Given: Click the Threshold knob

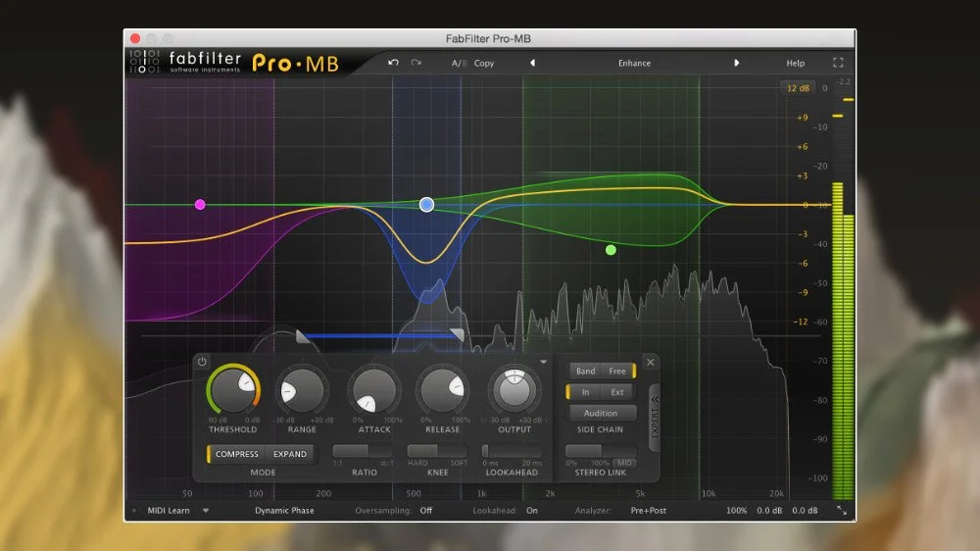Looking at the screenshot, I should click(x=233, y=390).
